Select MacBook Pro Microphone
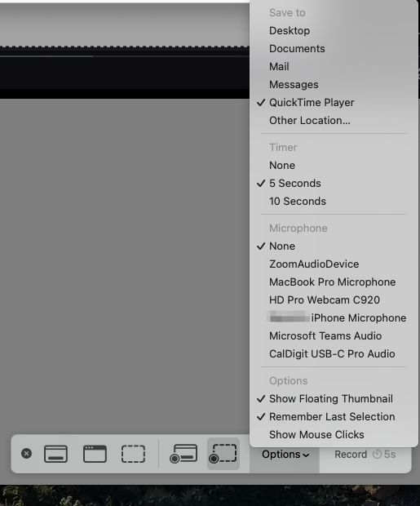Image resolution: width=420 pixels, height=506 pixels. [334, 282]
